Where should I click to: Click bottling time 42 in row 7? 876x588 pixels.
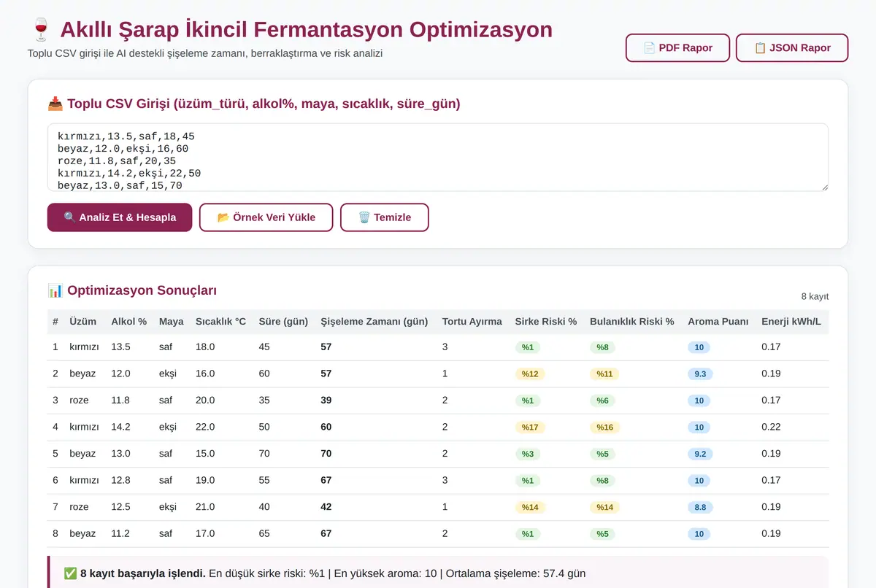[326, 507]
